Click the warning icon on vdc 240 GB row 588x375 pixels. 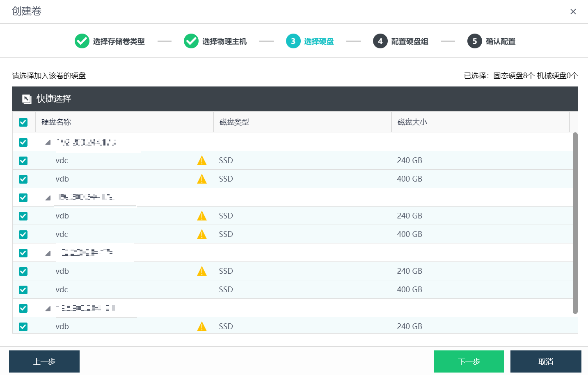coord(202,161)
